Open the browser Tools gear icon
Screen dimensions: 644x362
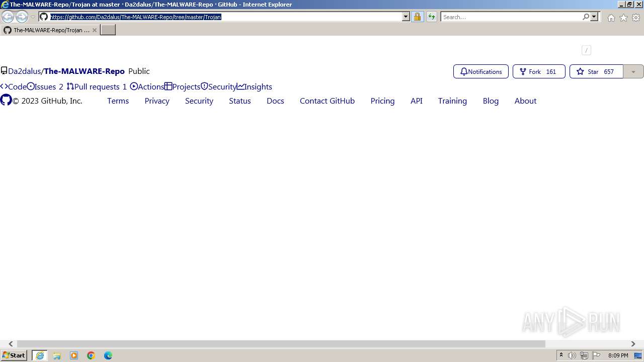[x=636, y=18]
